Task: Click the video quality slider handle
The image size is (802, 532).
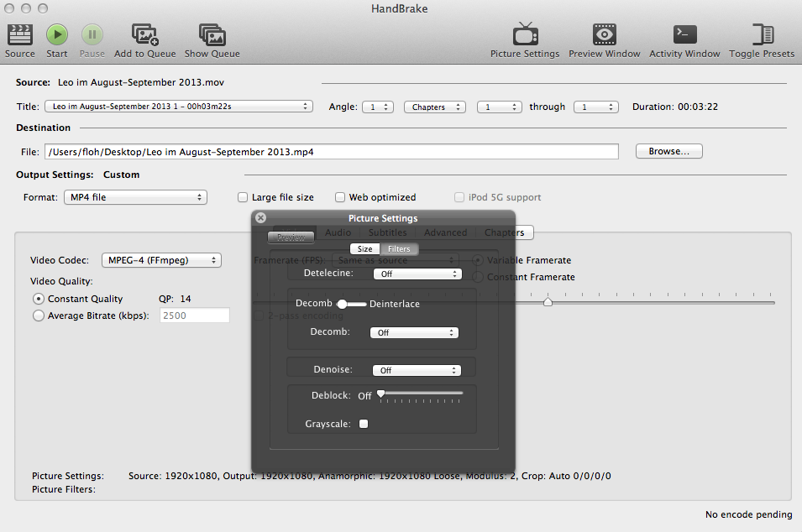Action: (548, 301)
